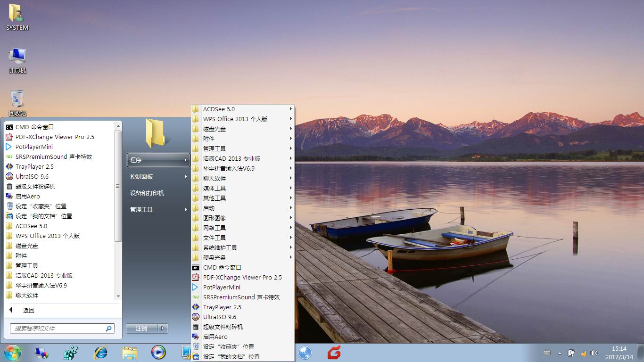Open 超级文件粉碎机 from the 程序 submenu

click(242, 327)
